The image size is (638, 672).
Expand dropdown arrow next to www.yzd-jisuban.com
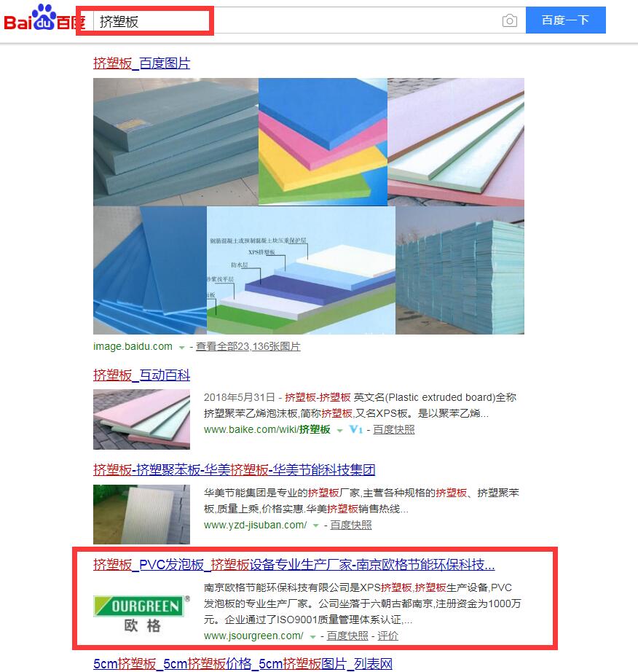pyautogui.click(x=315, y=526)
